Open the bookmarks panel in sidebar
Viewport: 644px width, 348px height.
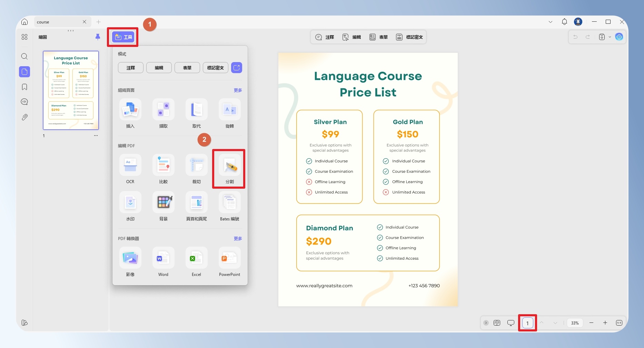[24, 87]
